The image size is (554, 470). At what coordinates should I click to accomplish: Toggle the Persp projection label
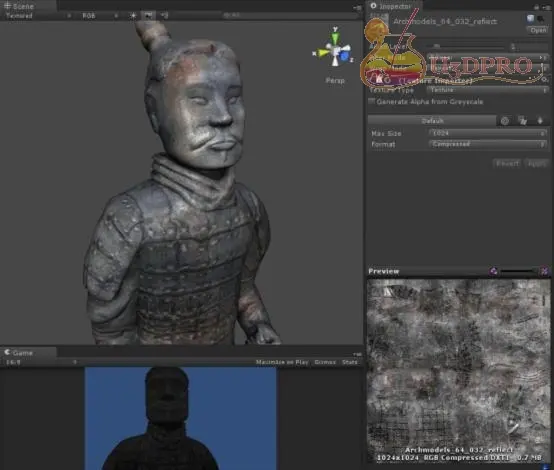335,80
